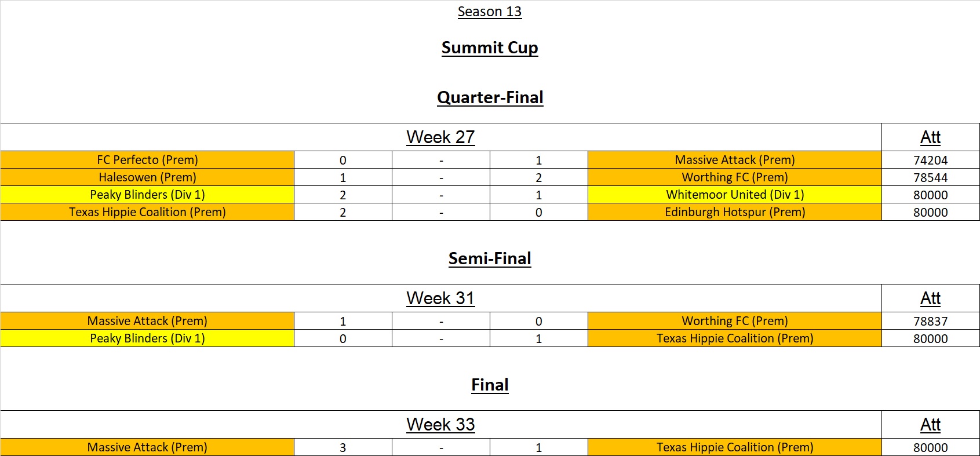Click the Season 13 heading

click(x=490, y=12)
